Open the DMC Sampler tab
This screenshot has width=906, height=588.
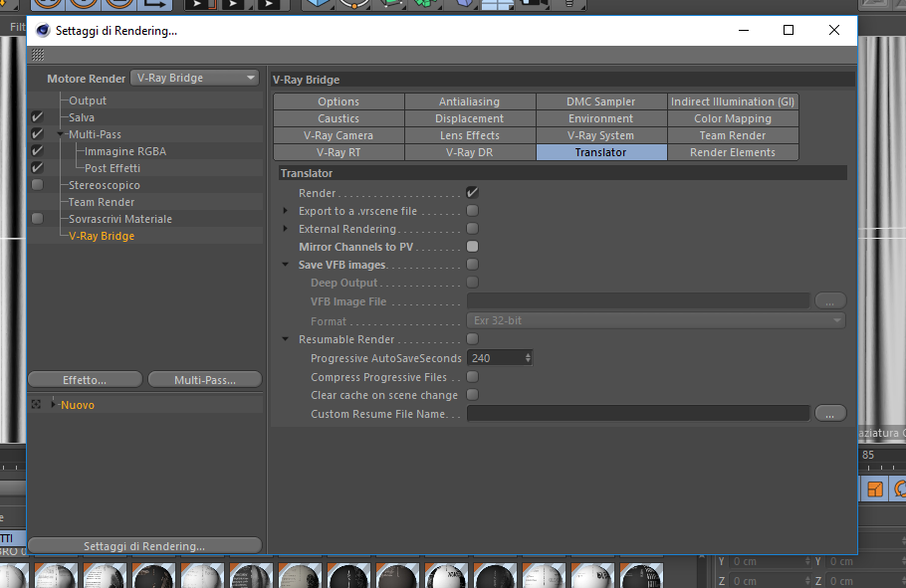tap(601, 101)
